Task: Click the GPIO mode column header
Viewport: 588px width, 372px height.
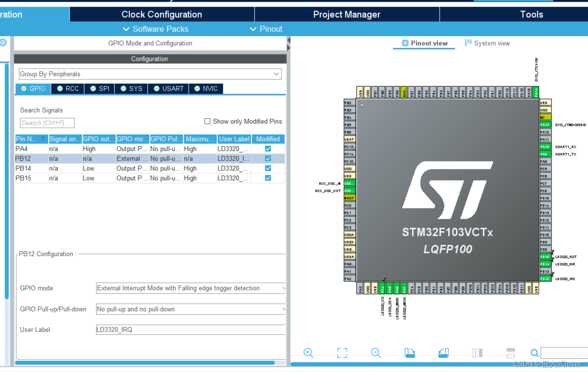Action: [132, 139]
